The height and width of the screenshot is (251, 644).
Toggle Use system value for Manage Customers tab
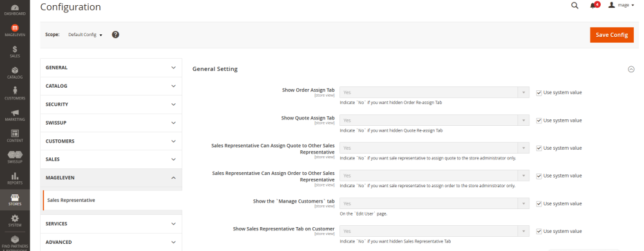[x=539, y=204]
